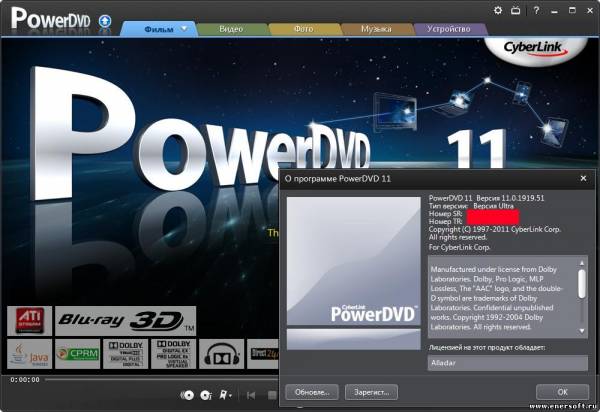This screenshot has width=600, height=412.
Task: Click the ATI Stream logo badge
Action: pos(29,321)
